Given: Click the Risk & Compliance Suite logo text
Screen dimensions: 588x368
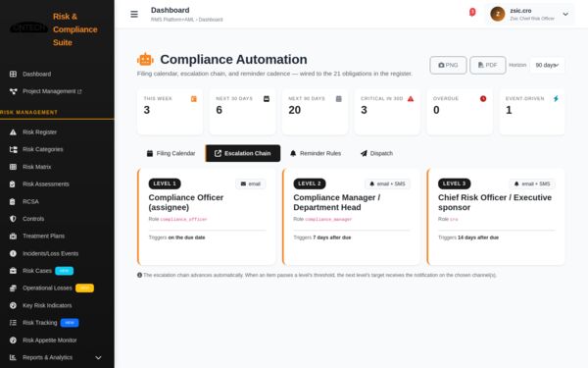Looking at the screenshot, I should click(x=75, y=29).
